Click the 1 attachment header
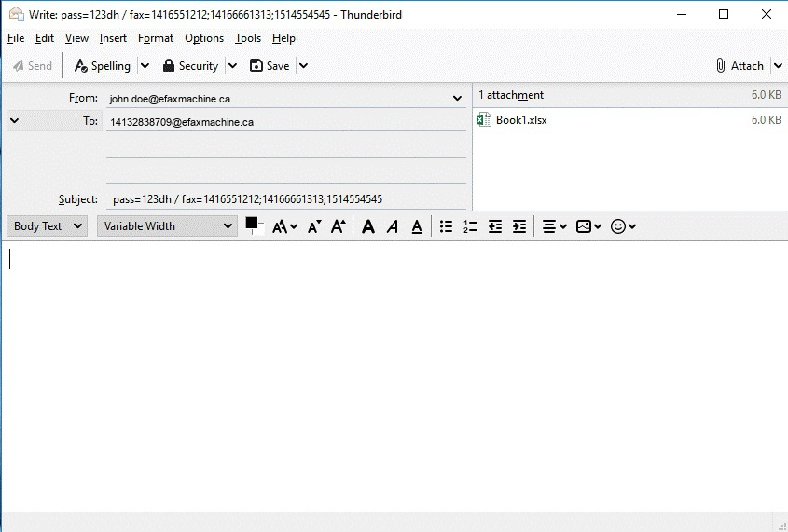 point(511,95)
